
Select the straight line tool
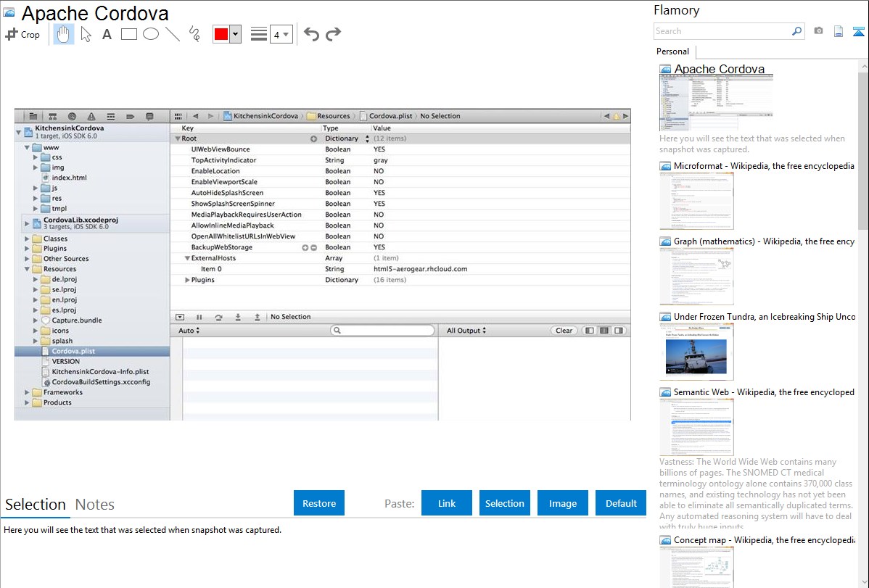[x=173, y=34]
